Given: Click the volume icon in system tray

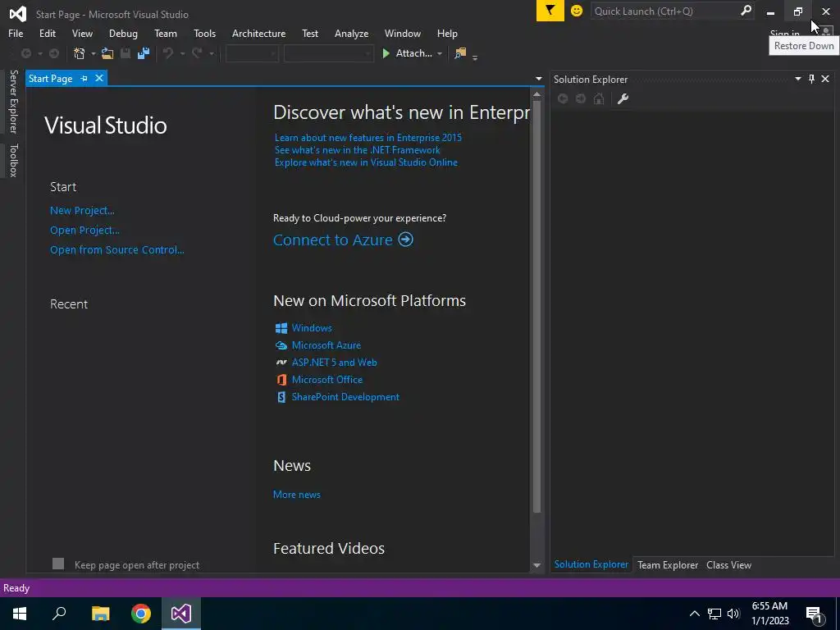Looking at the screenshot, I should (x=733, y=614).
